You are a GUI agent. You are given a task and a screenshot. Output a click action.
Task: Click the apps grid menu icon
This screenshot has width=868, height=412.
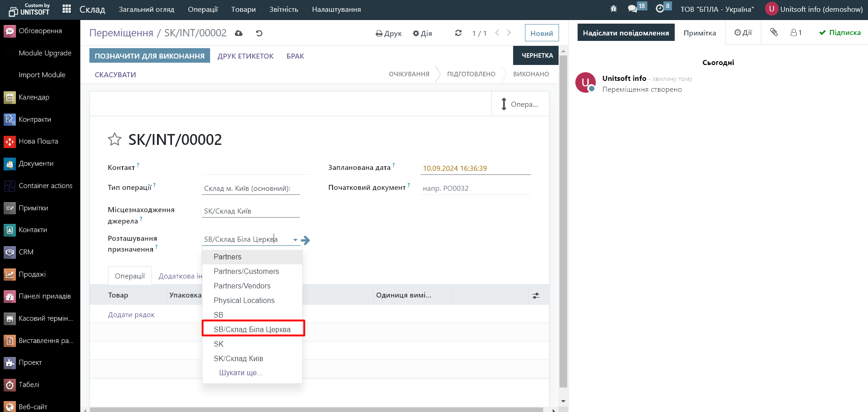pyautogui.click(x=67, y=9)
